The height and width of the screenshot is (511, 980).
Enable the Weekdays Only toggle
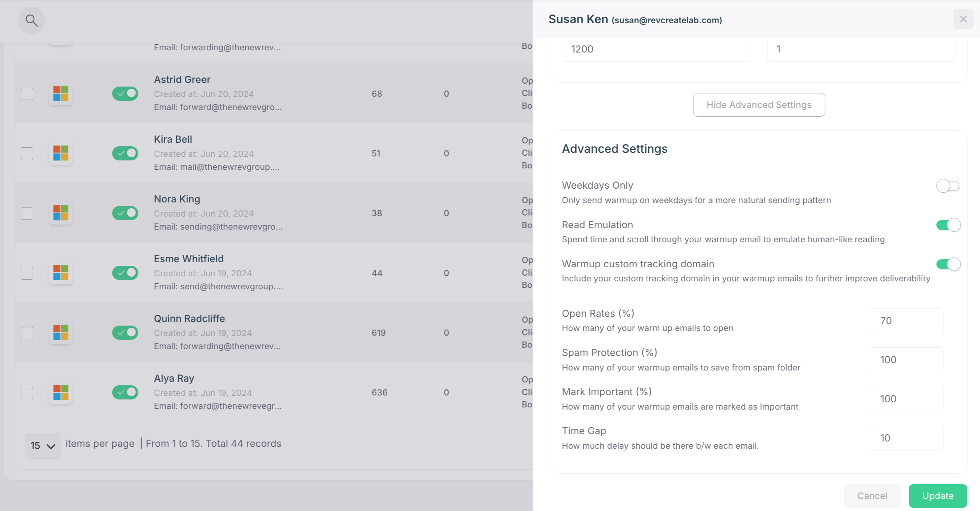coord(947,186)
